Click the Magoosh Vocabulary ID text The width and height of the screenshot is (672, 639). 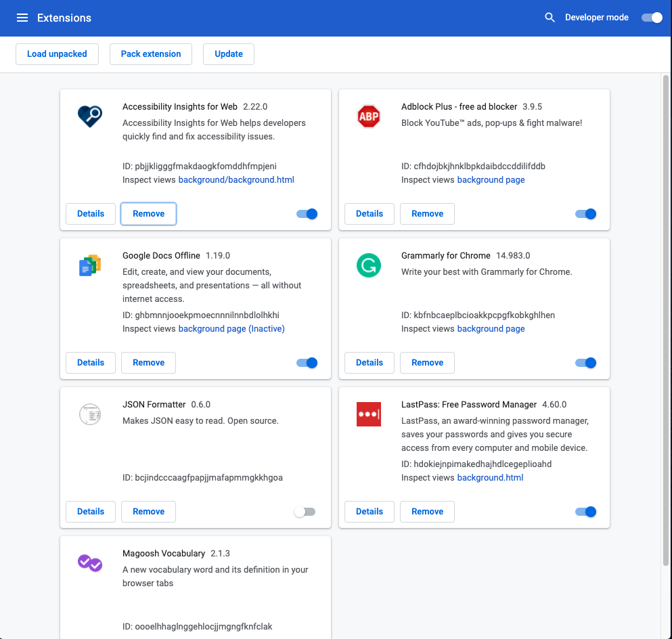coord(197,627)
